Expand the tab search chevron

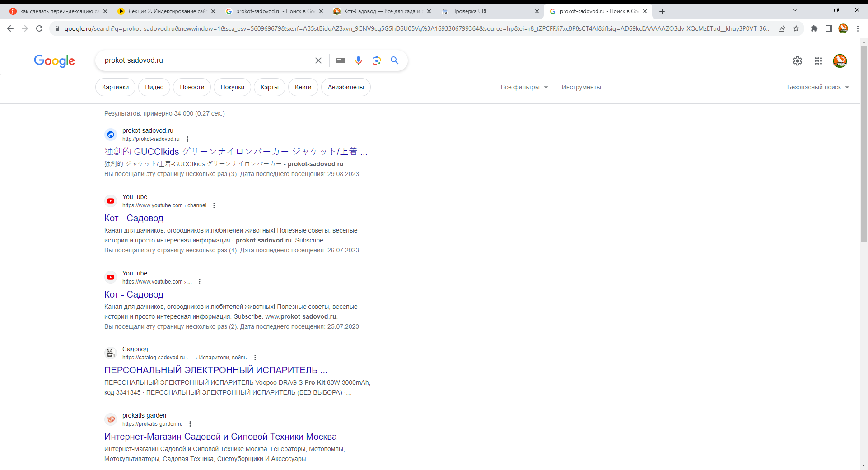click(795, 10)
